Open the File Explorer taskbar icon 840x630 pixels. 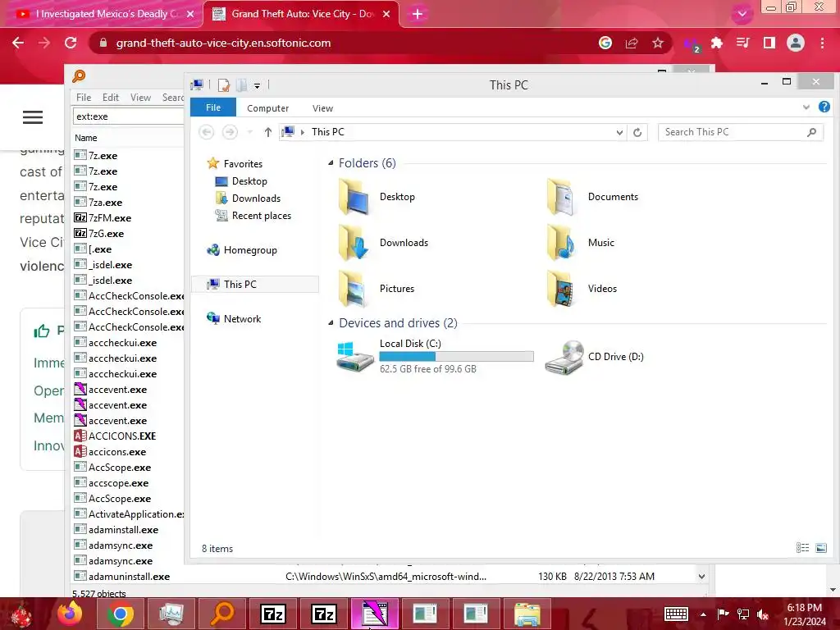(x=527, y=614)
